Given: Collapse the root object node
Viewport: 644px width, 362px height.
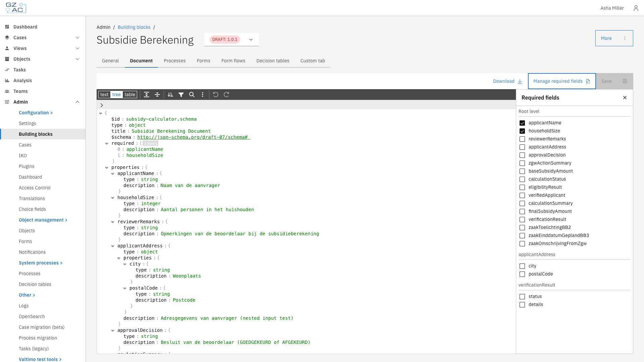Looking at the screenshot, I should 101,113.
